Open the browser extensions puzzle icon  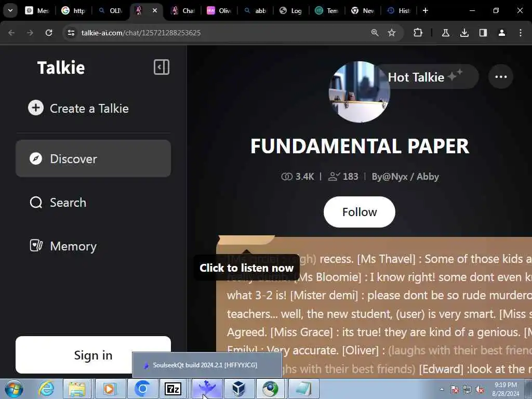[418, 33]
